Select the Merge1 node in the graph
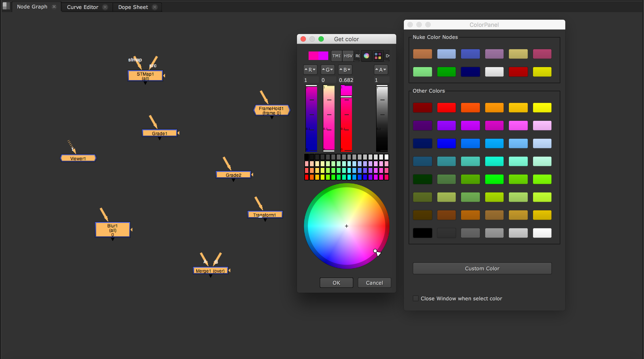 [x=210, y=270]
